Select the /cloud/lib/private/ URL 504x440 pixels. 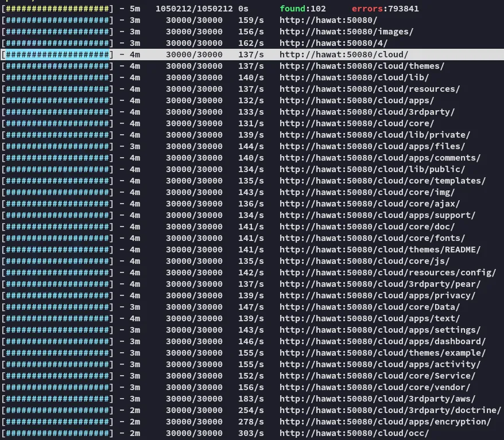pos(375,135)
